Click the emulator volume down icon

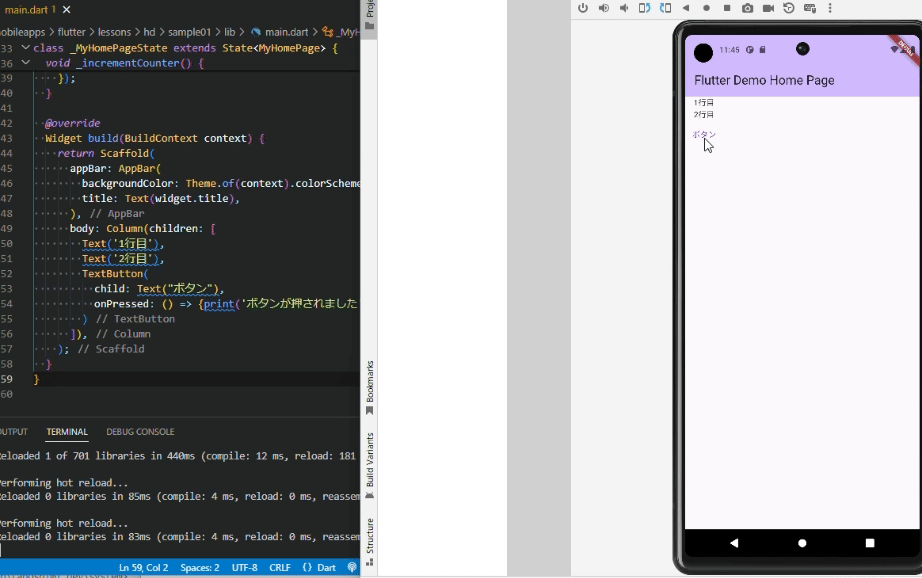(x=624, y=8)
